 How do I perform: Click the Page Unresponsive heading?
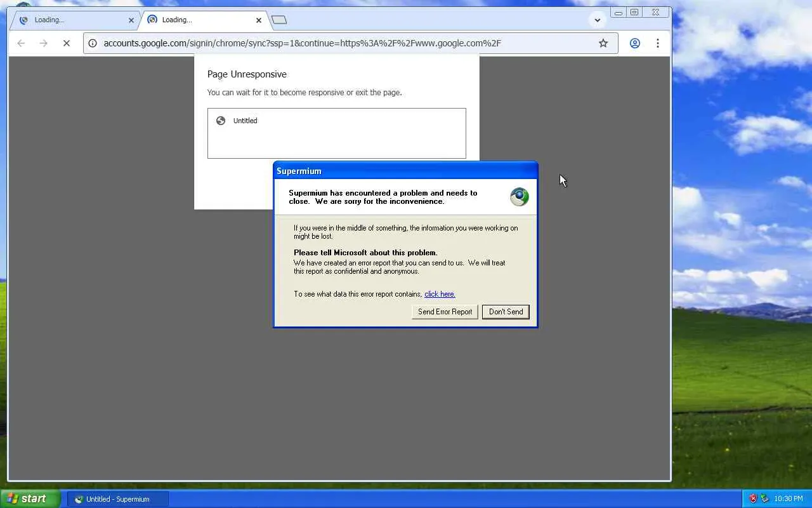[x=247, y=74]
